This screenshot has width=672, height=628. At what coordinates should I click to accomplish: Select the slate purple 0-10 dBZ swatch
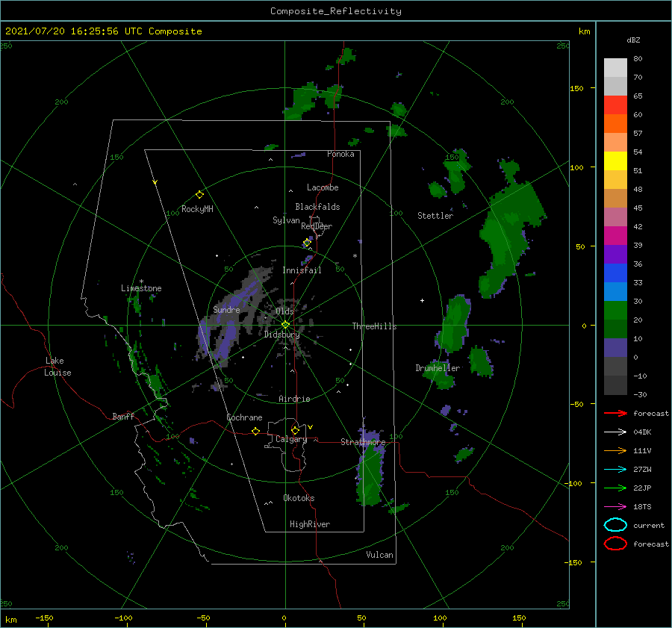click(615, 347)
